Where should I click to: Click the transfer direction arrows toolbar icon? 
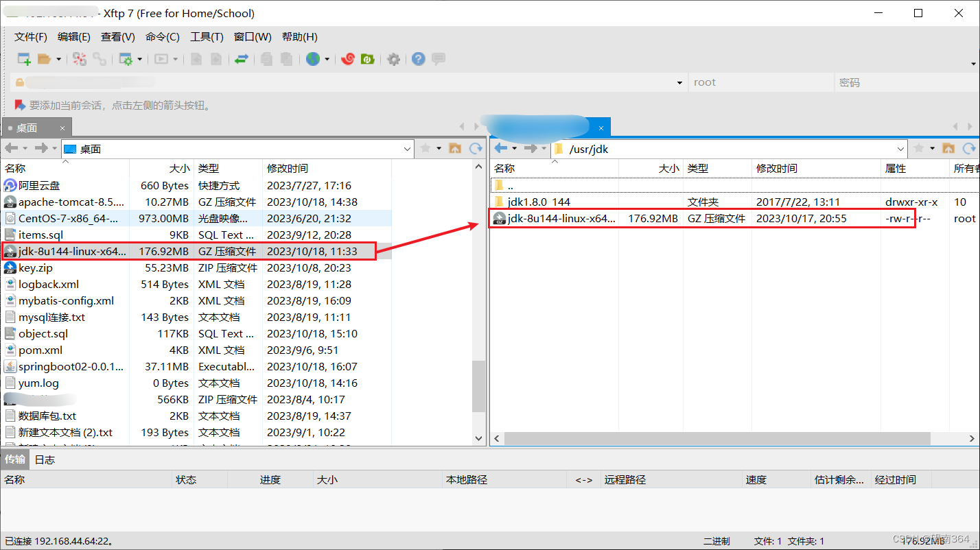[x=242, y=59]
